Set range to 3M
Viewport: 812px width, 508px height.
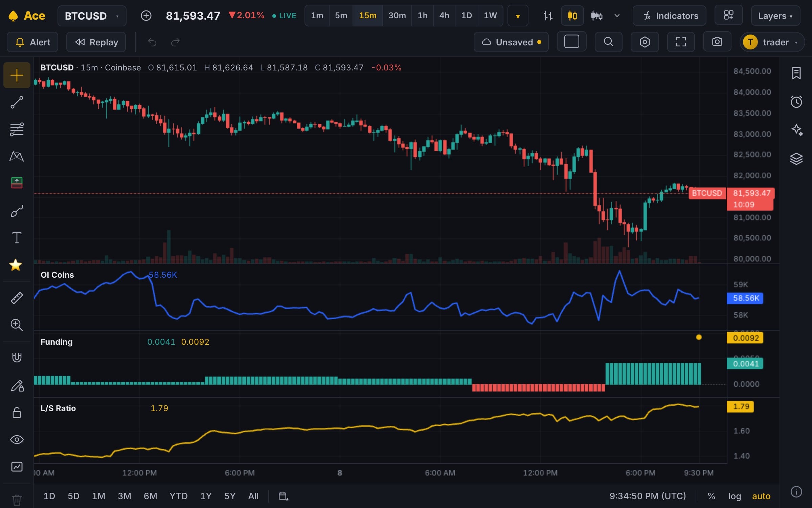pyautogui.click(x=125, y=496)
